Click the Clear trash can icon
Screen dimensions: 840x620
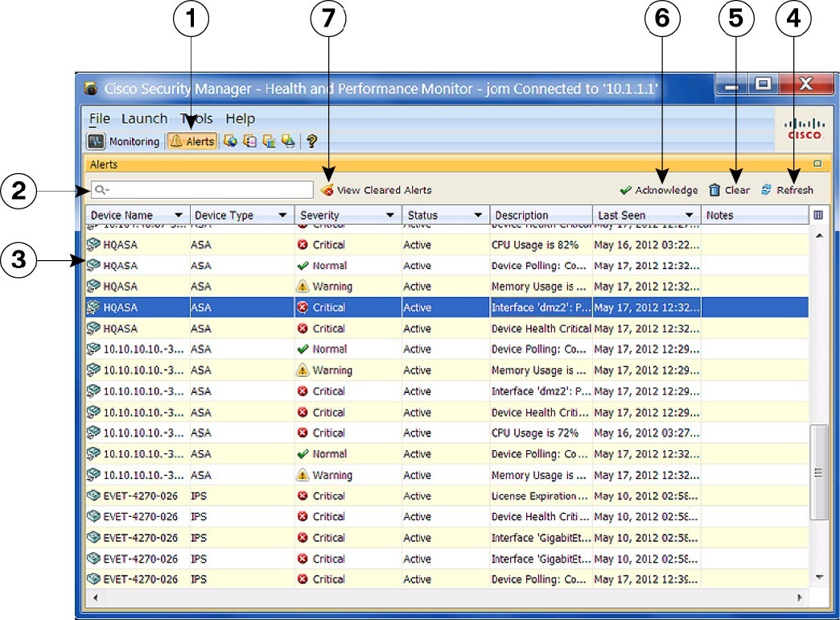(714, 190)
